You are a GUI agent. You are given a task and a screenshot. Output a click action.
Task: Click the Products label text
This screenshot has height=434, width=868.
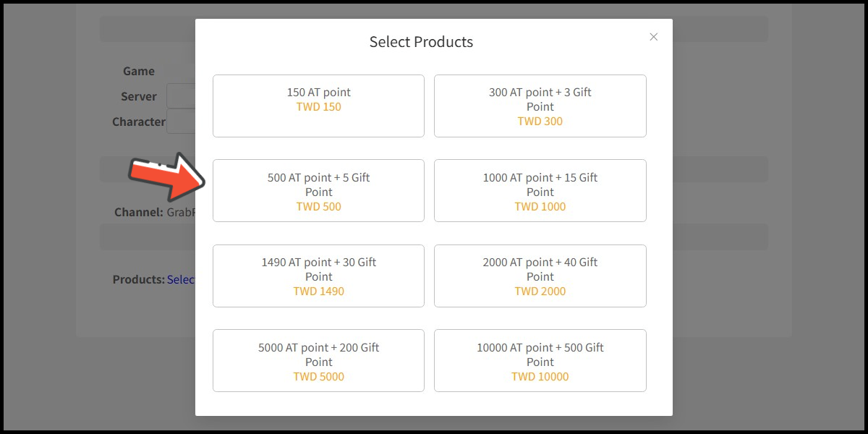click(x=138, y=279)
